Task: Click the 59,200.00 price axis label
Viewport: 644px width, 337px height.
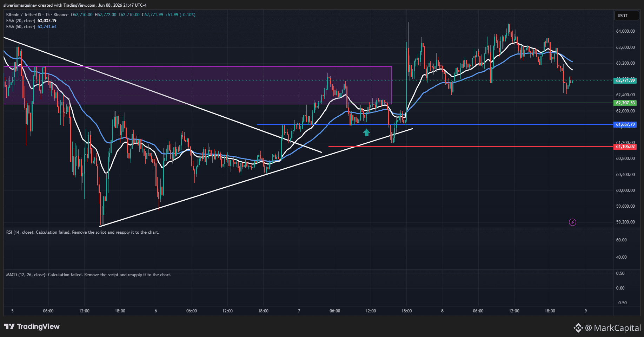Action: point(625,222)
